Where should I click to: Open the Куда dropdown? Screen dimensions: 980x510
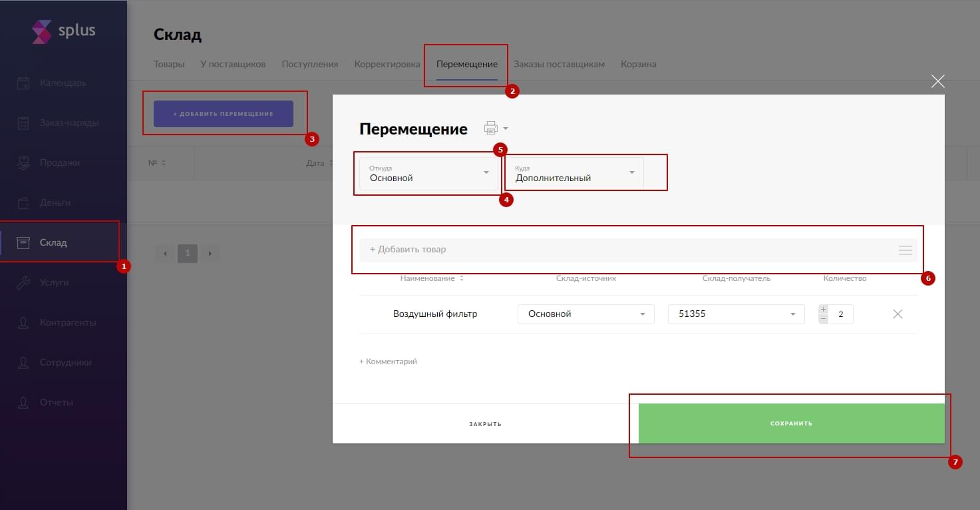(574, 173)
